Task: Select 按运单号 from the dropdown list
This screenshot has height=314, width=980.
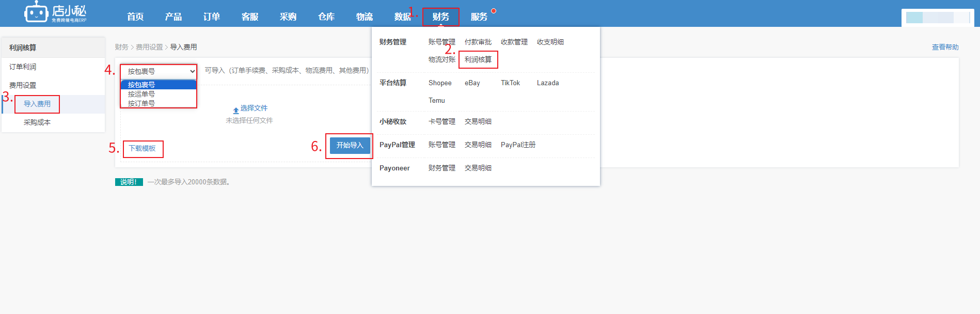Action: [141, 94]
